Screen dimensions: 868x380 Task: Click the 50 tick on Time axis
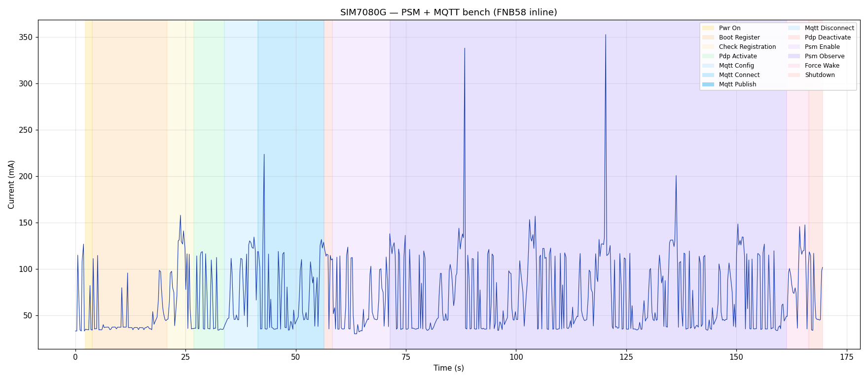pyautogui.click(x=296, y=357)
